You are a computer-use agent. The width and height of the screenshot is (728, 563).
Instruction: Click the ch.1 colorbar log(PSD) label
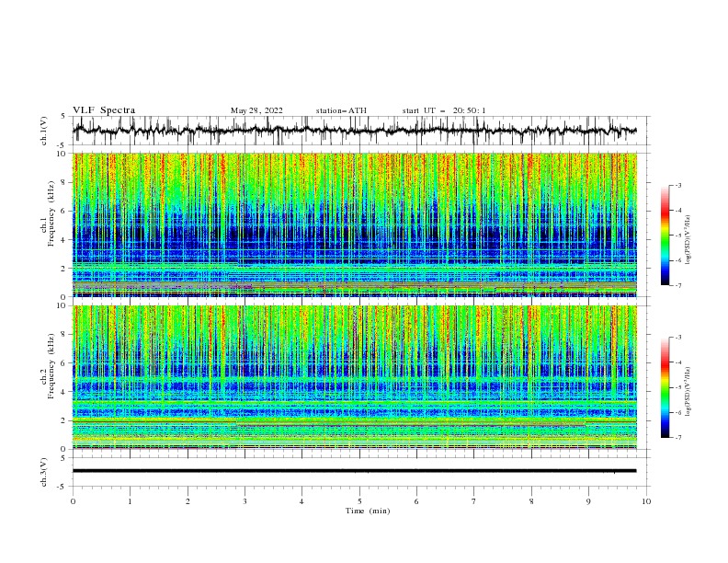[x=688, y=240]
